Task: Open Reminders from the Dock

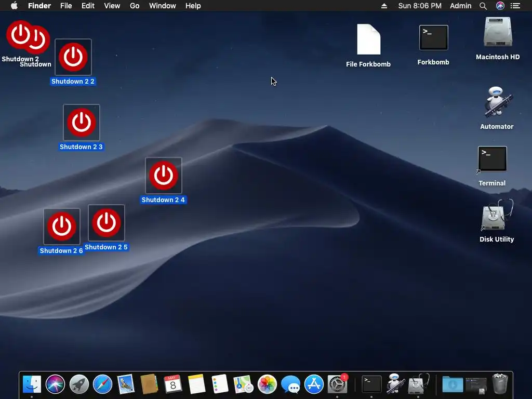Action: coord(220,384)
